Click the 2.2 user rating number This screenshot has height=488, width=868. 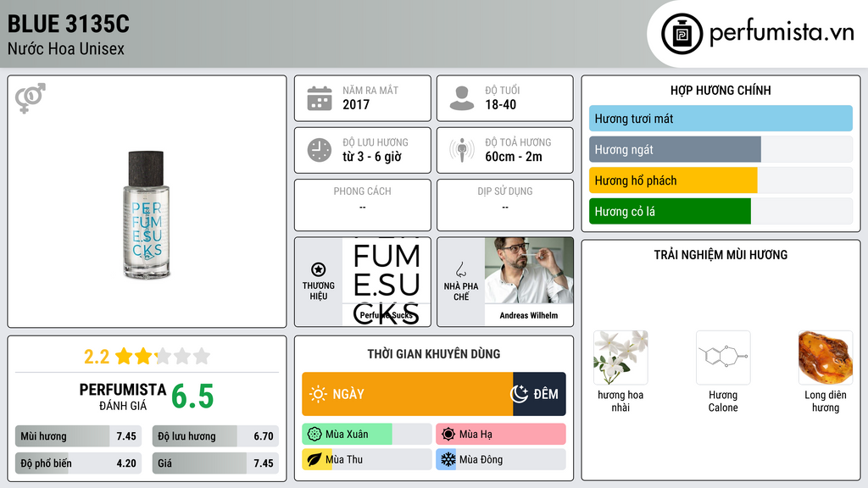[x=97, y=357]
